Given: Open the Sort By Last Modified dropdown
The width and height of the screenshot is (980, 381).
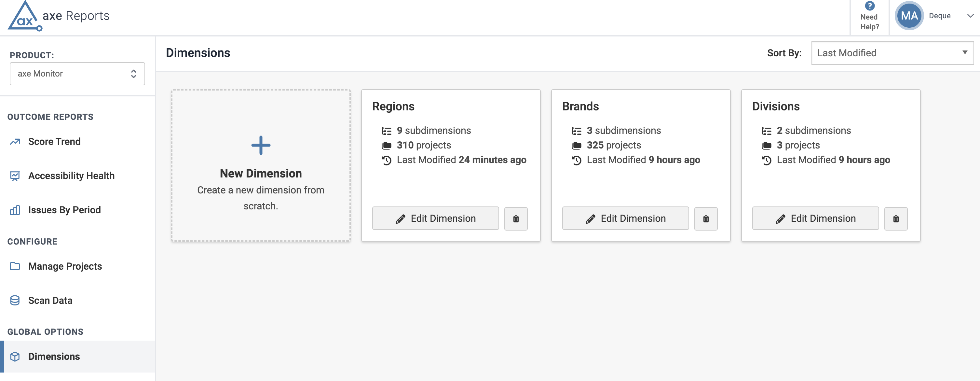Looking at the screenshot, I should click(x=892, y=53).
